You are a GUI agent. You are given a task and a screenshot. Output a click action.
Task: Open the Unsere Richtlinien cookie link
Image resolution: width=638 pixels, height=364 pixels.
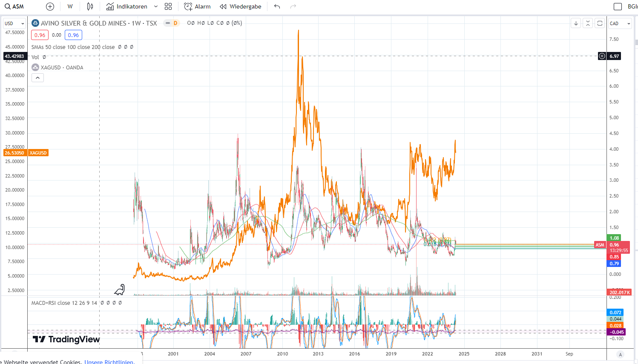[x=109, y=362]
